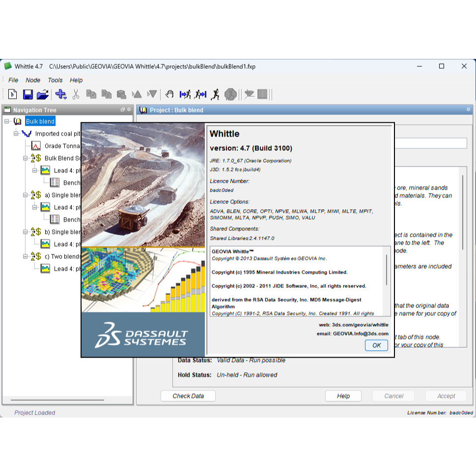Image resolution: width=476 pixels, height=476 pixels.
Task: Click the Save project toolbar icon
Action: point(27,94)
